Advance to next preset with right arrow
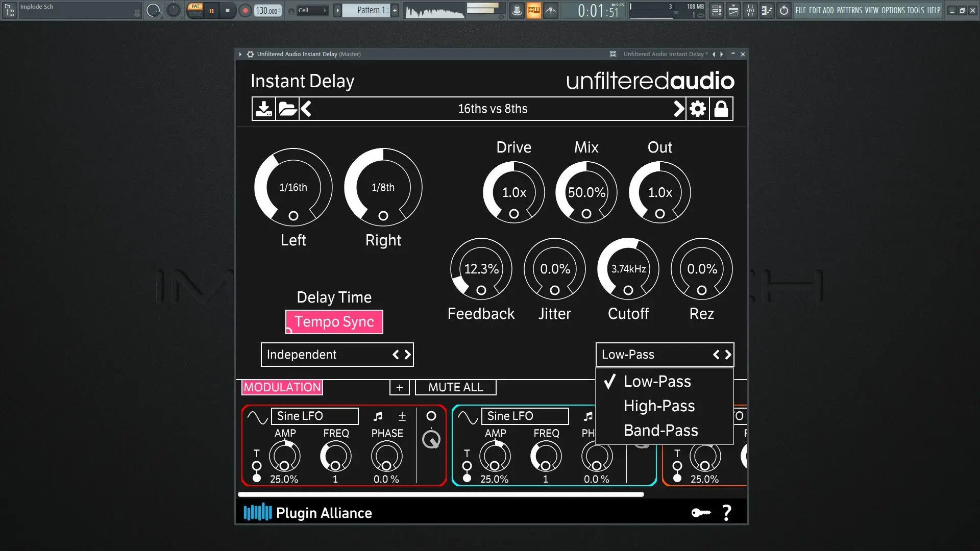 pos(678,108)
